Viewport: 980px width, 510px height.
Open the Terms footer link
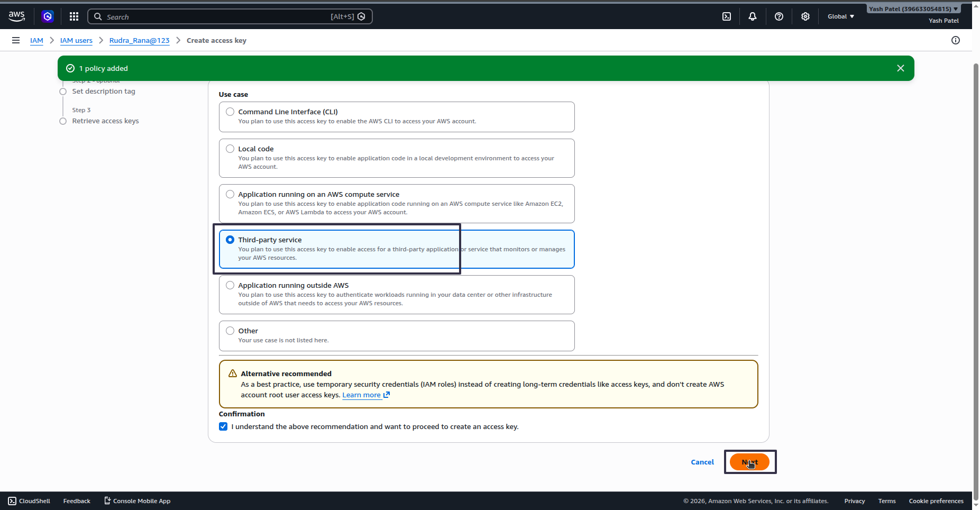click(887, 500)
